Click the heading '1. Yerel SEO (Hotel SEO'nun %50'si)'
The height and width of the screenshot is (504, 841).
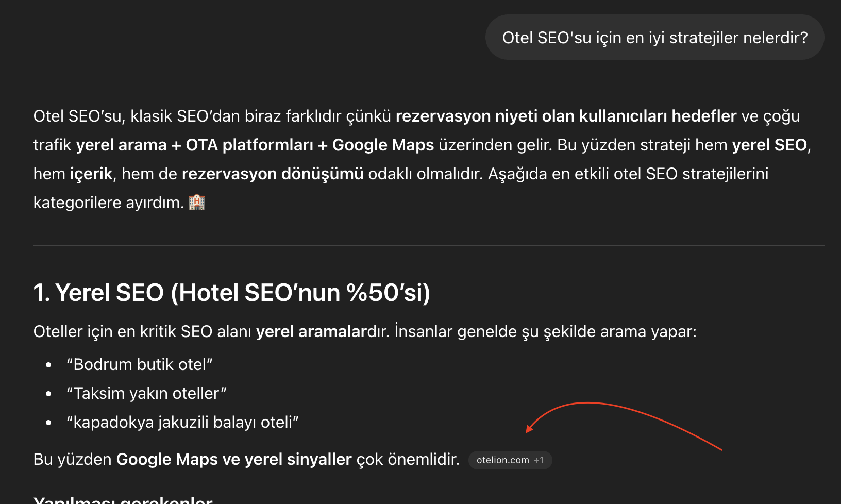click(232, 293)
